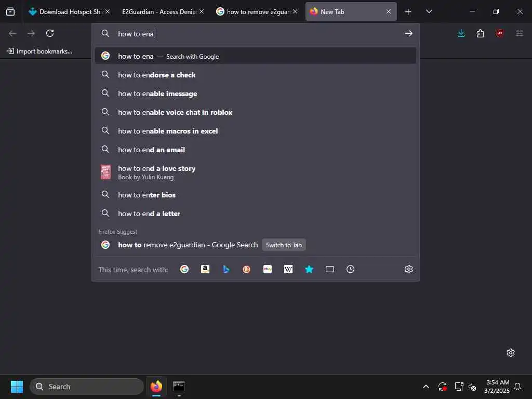This screenshot has width=532, height=399.
Task: Switch to E2Guardian Access Denied tab
Action: pos(162,11)
